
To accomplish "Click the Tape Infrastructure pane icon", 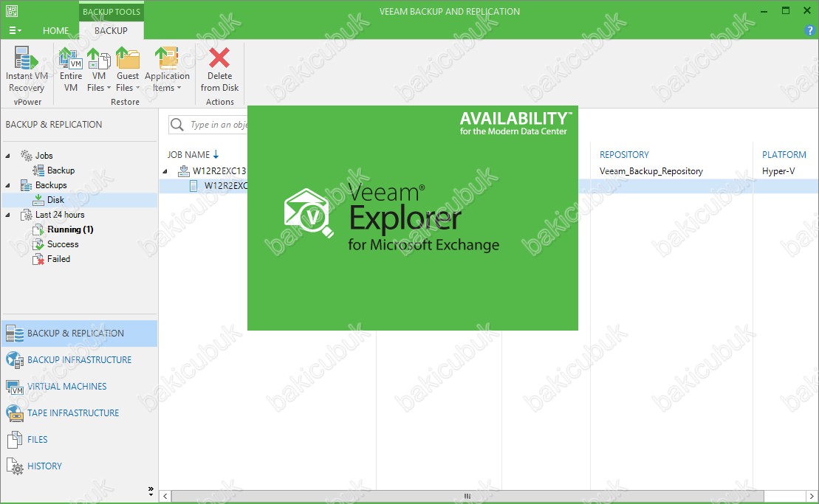I will pyautogui.click(x=15, y=413).
